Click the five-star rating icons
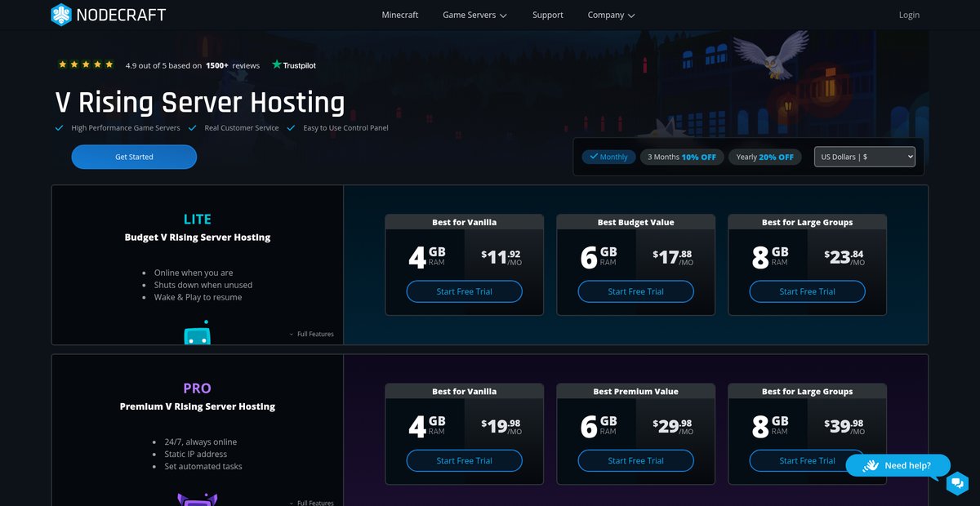The image size is (980, 506). pyautogui.click(x=86, y=64)
